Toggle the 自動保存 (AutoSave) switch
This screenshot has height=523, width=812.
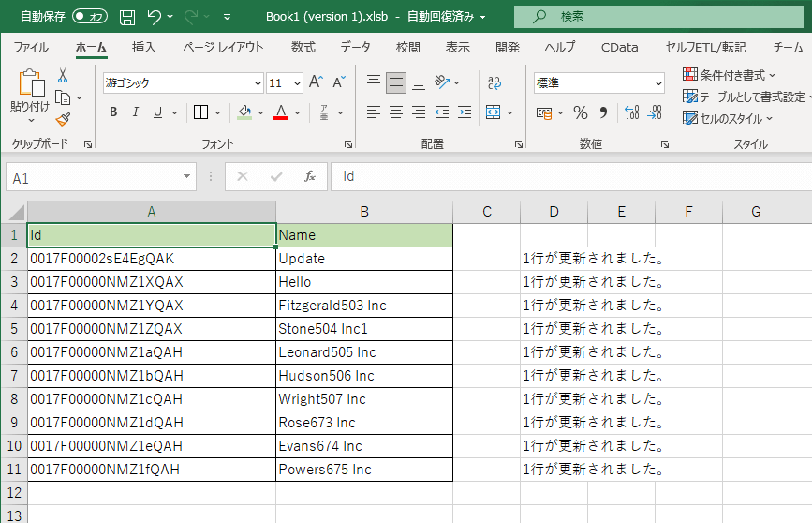coord(90,16)
